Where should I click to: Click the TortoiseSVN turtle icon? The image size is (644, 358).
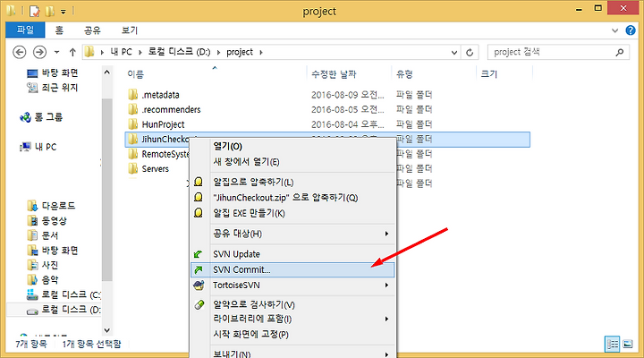click(199, 286)
